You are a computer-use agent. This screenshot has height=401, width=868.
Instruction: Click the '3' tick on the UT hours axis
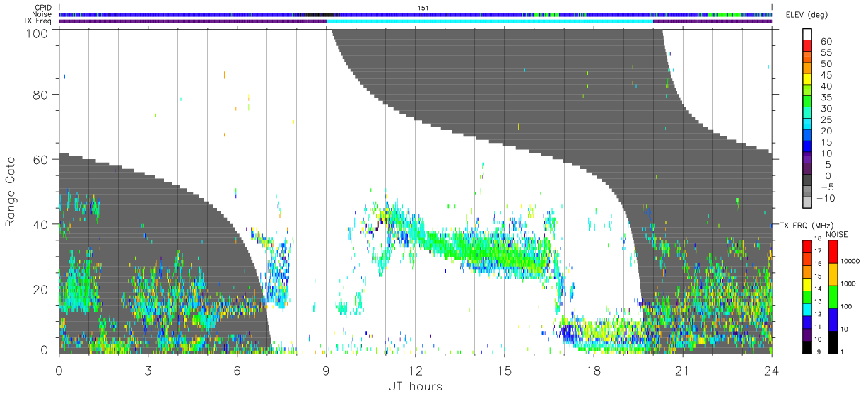(148, 370)
